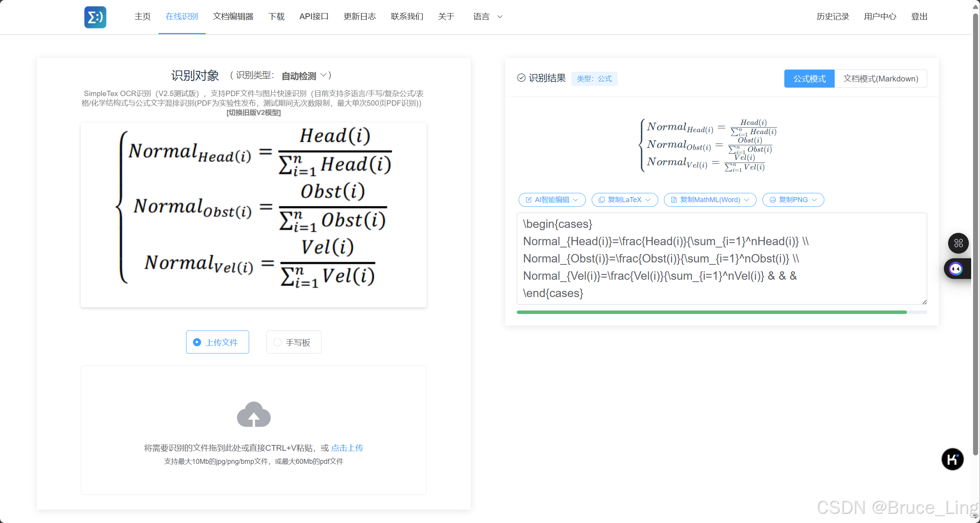Viewport: 980px width, 523px height.
Task: Click the 点击上传 link
Action: [347, 448]
